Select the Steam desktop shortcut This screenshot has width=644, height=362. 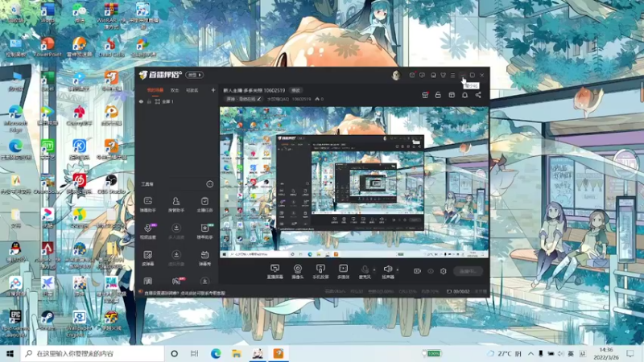(x=47, y=320)
